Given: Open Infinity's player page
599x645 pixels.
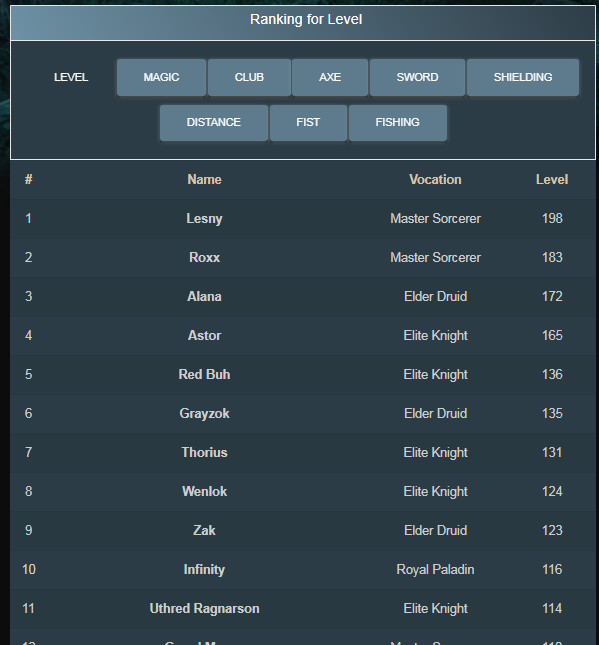Looking at the screenshot, I should click(x=204, y=570).
